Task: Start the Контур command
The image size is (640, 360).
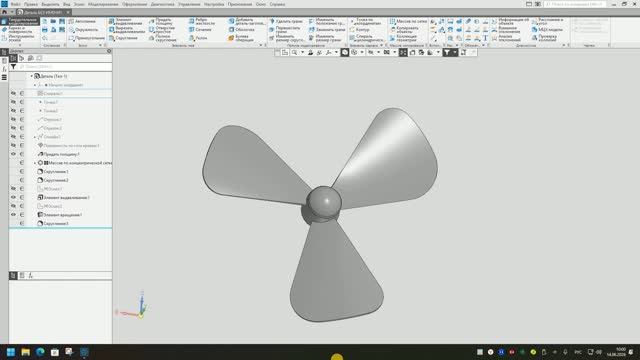Action: point(359,30)
